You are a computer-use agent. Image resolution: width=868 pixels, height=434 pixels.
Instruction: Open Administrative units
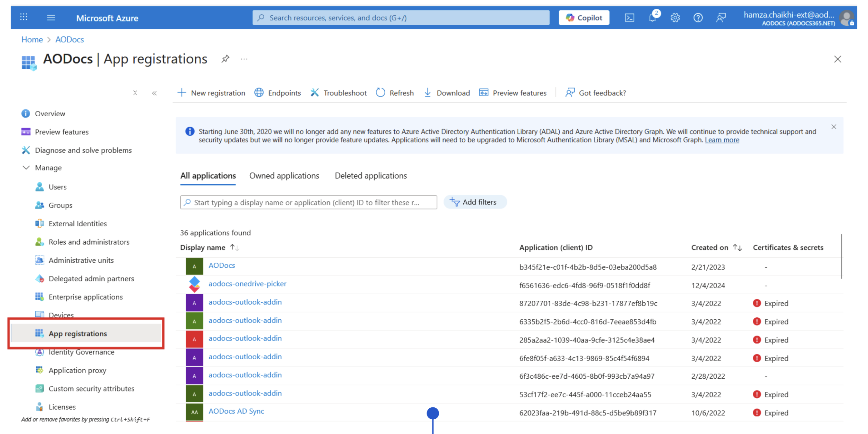[x=81, y=260]
